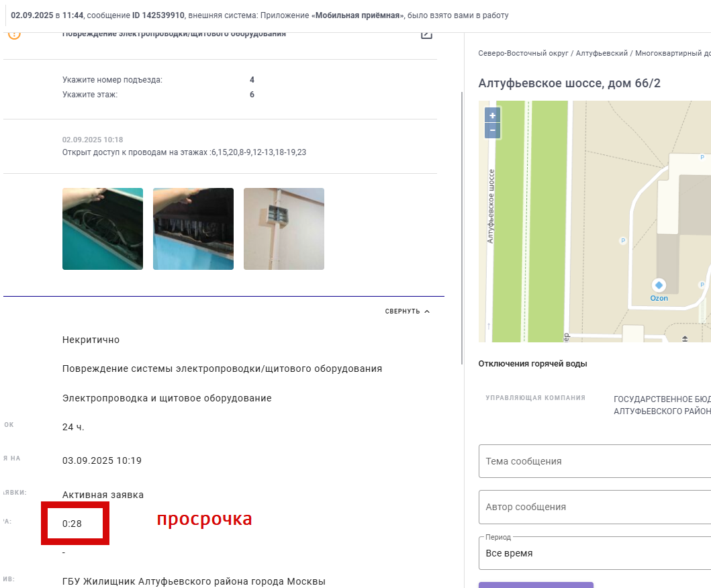Image resolution: width=711 pixels, height=588 pixels.
Task: Click the orange warning status icon
Action: point(15,36)
